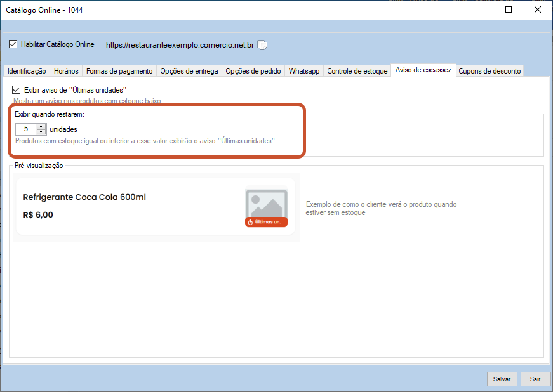Close the Catálogo Online window

pyautogui.click(x=538, y=10)
